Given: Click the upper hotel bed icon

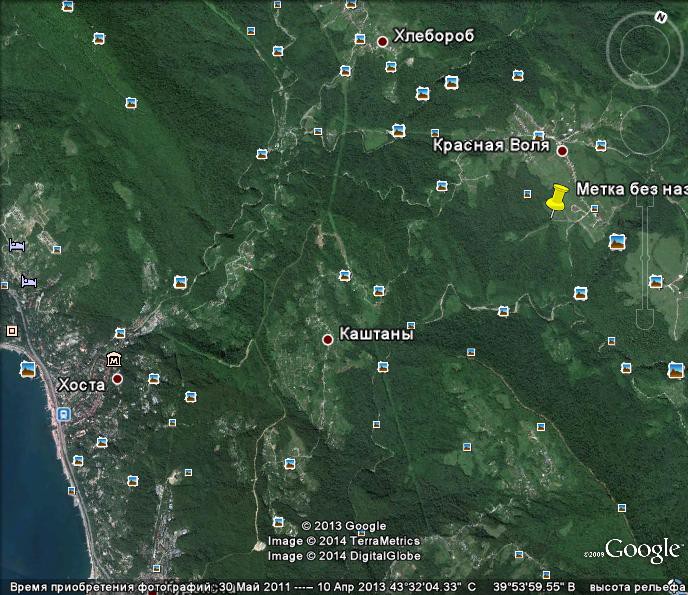Looking at the screenshot, I should point(16,245).
